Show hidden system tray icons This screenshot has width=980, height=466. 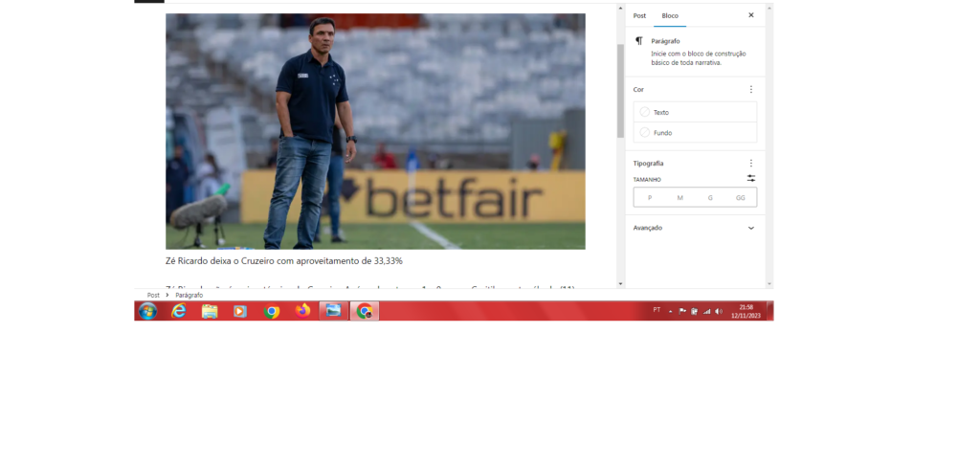(x=670, y=311)
